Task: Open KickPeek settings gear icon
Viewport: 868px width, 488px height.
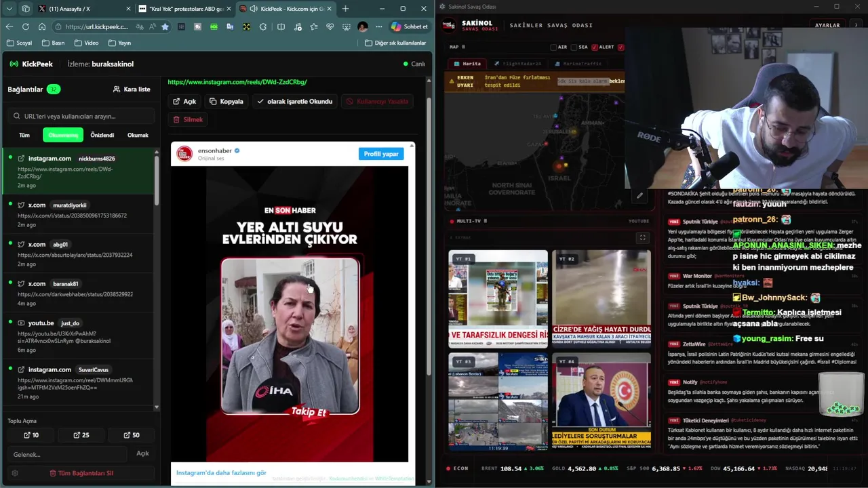Action: [x=15, y=473]
